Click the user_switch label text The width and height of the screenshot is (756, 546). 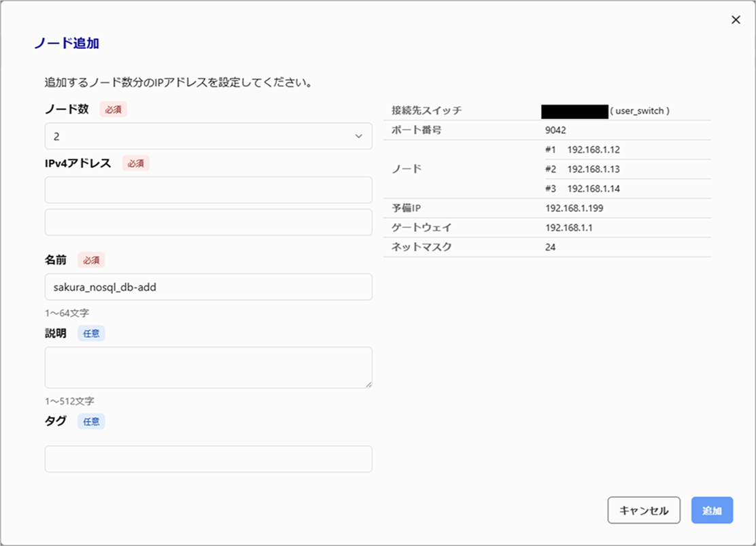640,111
